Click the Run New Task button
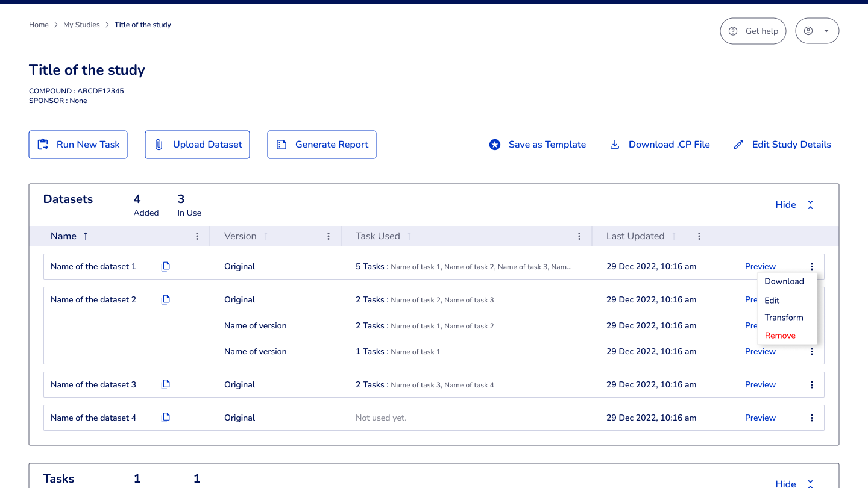The height and width of the screenshot is (488, 868). pos(78,145)
